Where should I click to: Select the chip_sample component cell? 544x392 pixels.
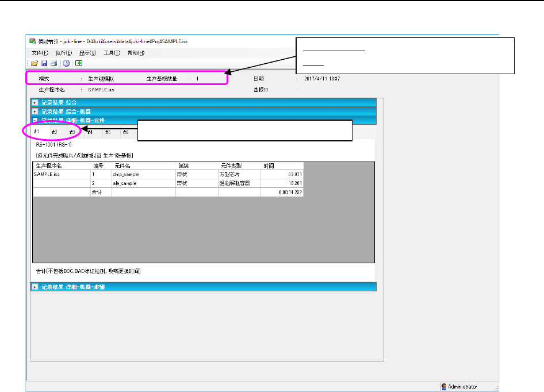point(144,174)
